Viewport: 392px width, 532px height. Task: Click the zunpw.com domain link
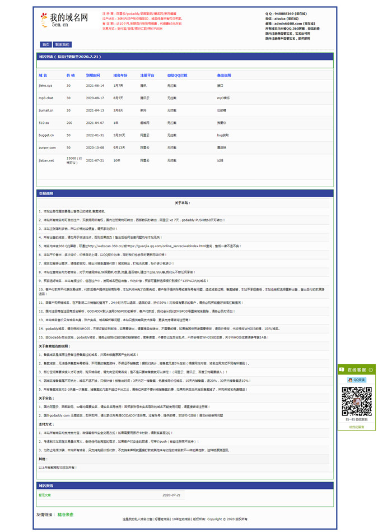[47, 147]
